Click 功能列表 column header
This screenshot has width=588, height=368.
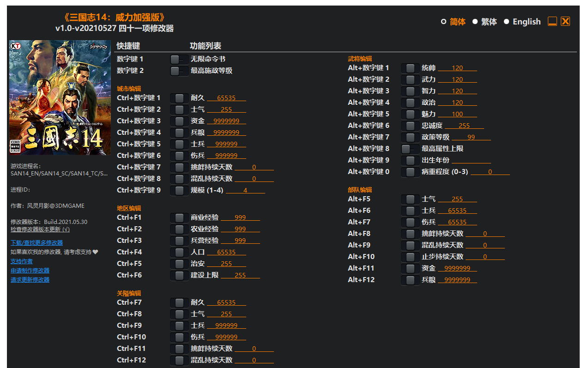[206, 46]
